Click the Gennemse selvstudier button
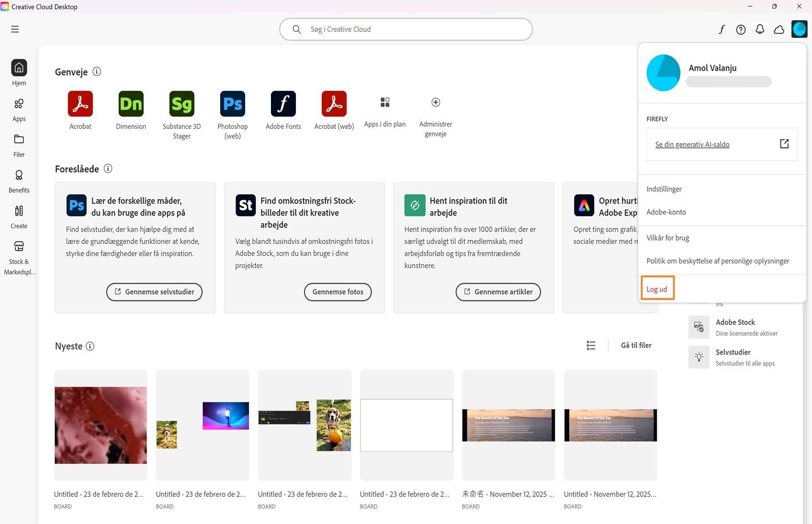812x524 pixels. pos(154,292)
